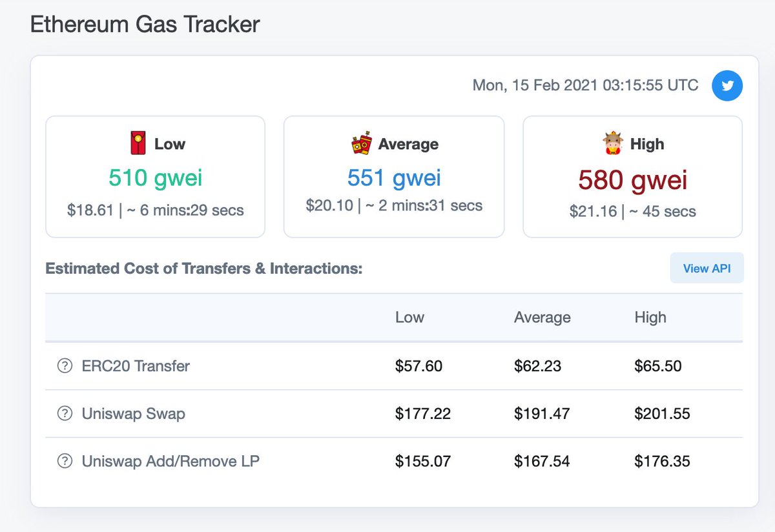Open help icon for Uniswap Swap
The width and height of the screenshot is (775, 532).
point(65,413)
